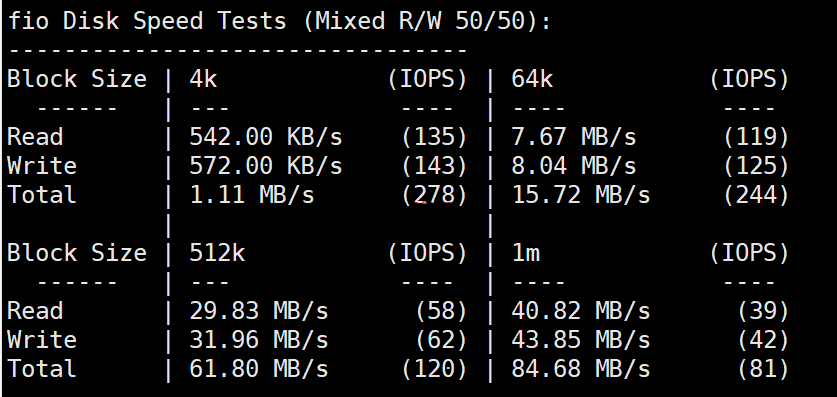Click the 512k total IOPS (120)
The width and height of the screenshot is (837, 397).
pos(434,368)
